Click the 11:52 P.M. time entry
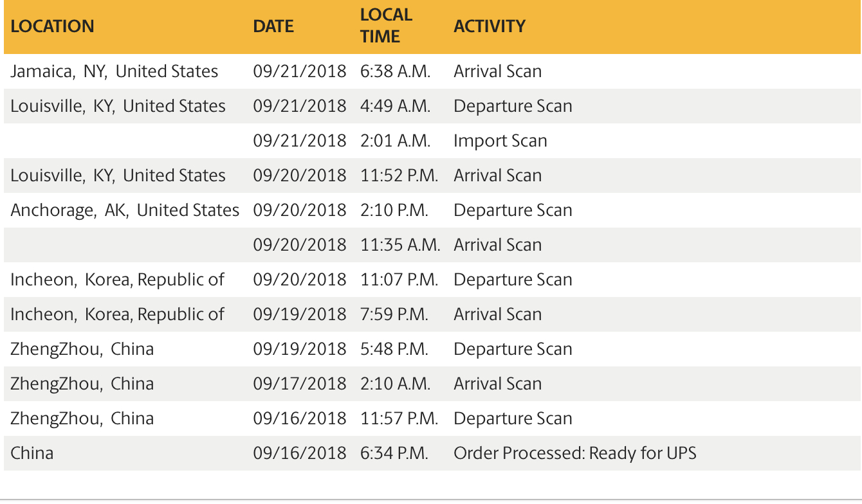The width and height of the screenshot is (862, 504). click(399, 175)
